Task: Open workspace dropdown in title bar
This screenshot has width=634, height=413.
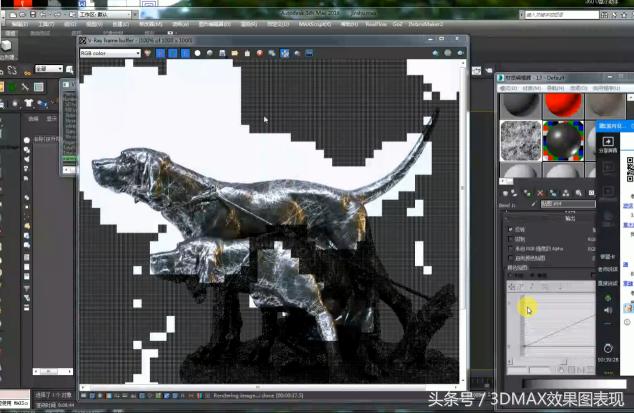Action: (x=105, y=15)
